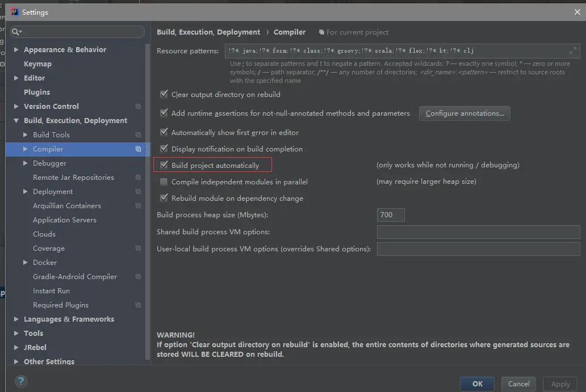Click project-level icon next to Arquillian Containers
Viewport: 586px width, 392px height.
pyautogui.click(x=138, y=206)
